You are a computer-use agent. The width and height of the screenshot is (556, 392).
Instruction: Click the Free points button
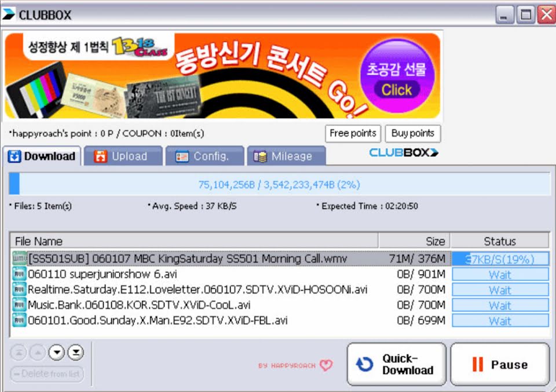353,133
